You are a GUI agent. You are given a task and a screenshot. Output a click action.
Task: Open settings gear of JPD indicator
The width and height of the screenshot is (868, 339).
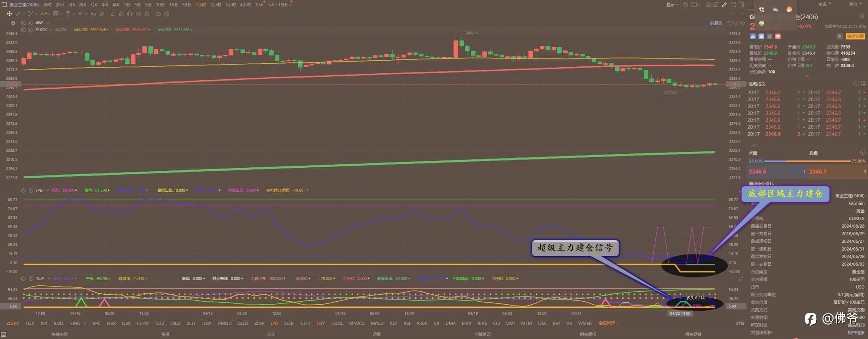[x=23, y=190]
